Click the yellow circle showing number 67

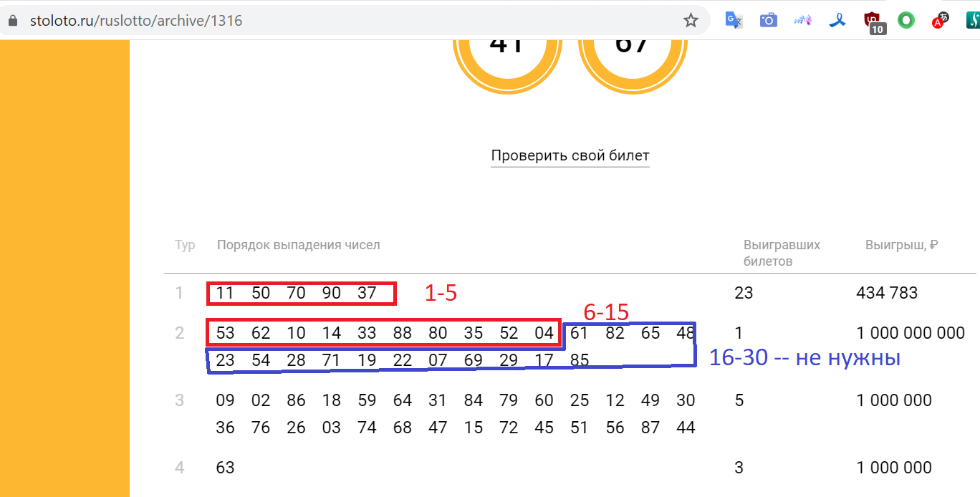(x=632, y=50)
